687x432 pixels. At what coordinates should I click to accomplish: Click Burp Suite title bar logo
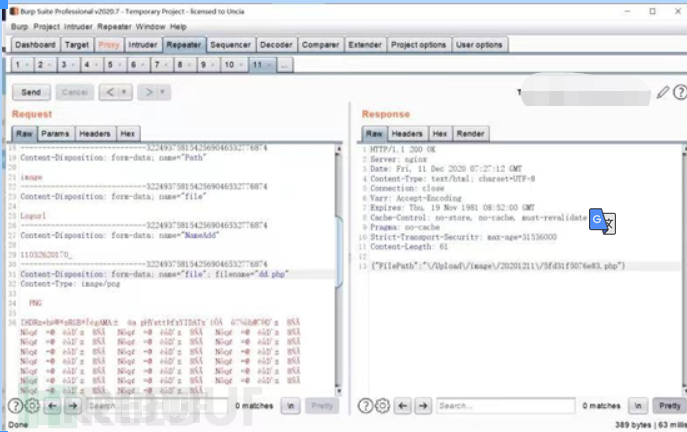coord(14,11)
